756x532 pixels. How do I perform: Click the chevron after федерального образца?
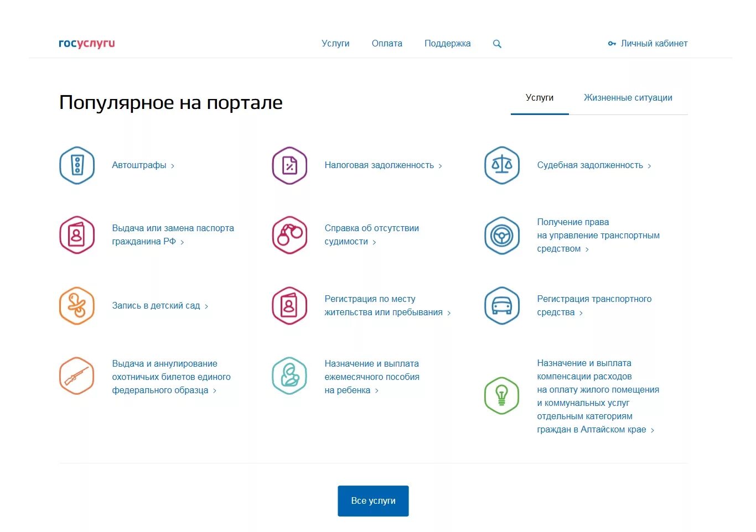pos(215,391)
